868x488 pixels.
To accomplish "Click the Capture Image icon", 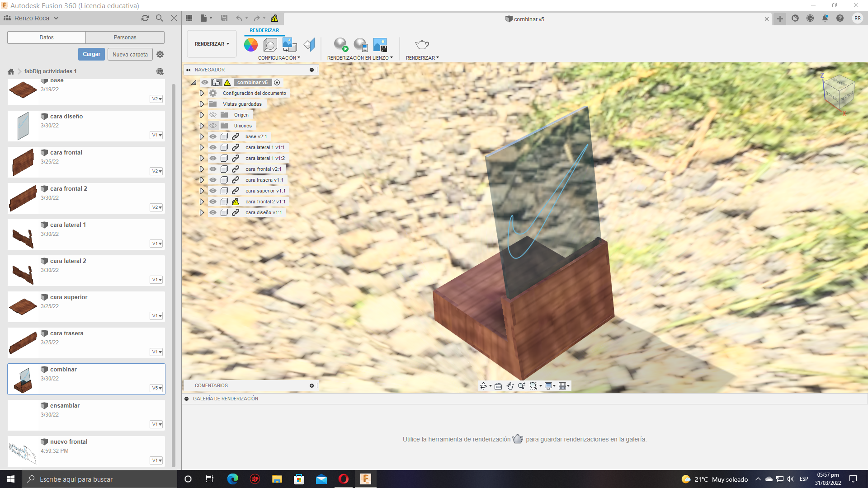I will [380, 44].
